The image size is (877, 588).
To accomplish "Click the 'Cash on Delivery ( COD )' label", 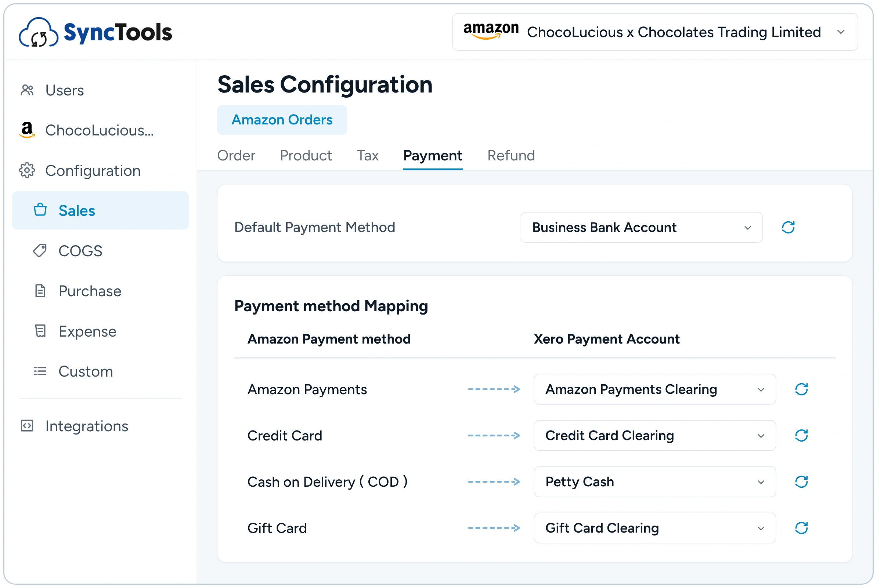I will click(x=327, y=482).
